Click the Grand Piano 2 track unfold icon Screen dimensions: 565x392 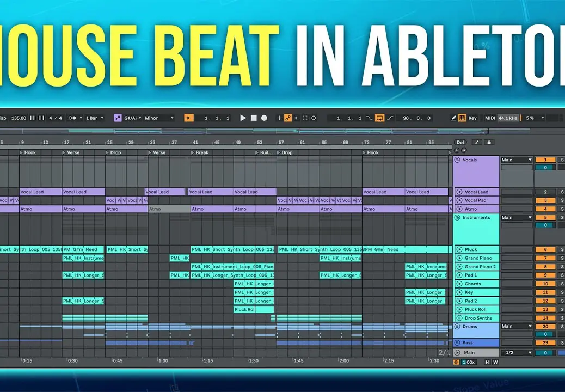click(x=459, y=267)
